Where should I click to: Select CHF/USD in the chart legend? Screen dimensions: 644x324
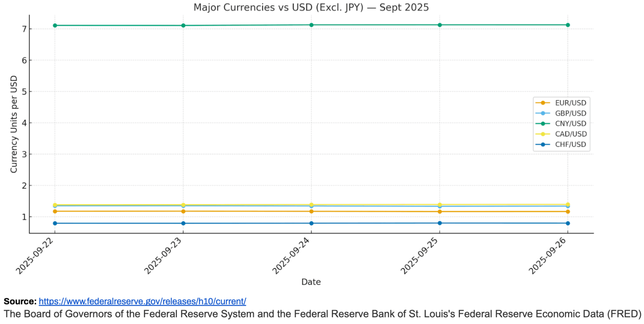570,145
